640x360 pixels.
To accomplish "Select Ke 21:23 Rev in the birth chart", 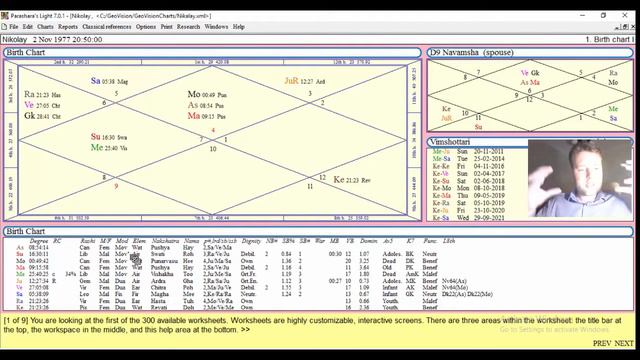I will [x=352, y=180].
